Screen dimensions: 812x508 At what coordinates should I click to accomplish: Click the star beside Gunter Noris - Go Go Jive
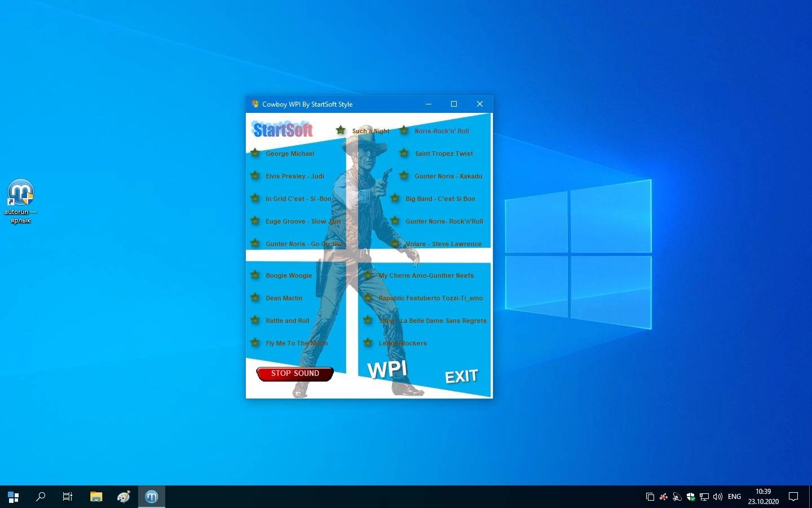[255, 243]
